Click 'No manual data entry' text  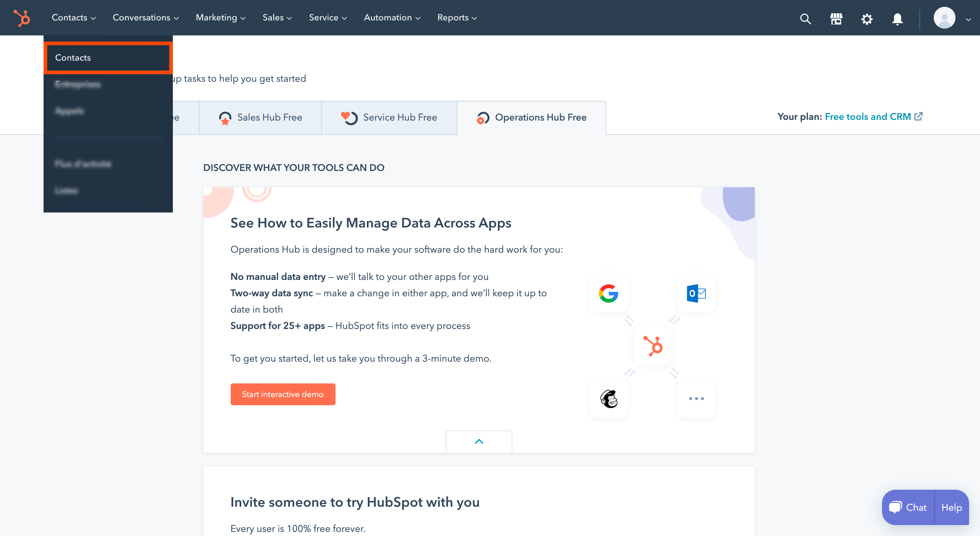(x=278, y=277)
